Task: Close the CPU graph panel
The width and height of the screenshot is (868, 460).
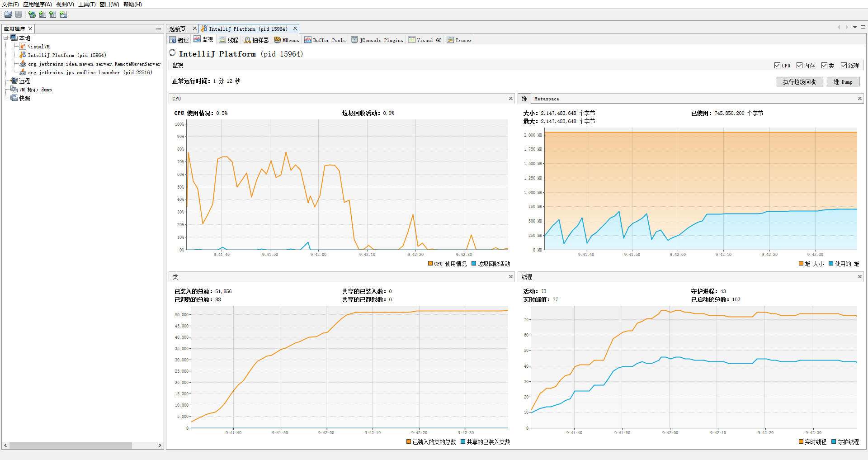Action: pos(511,99)
